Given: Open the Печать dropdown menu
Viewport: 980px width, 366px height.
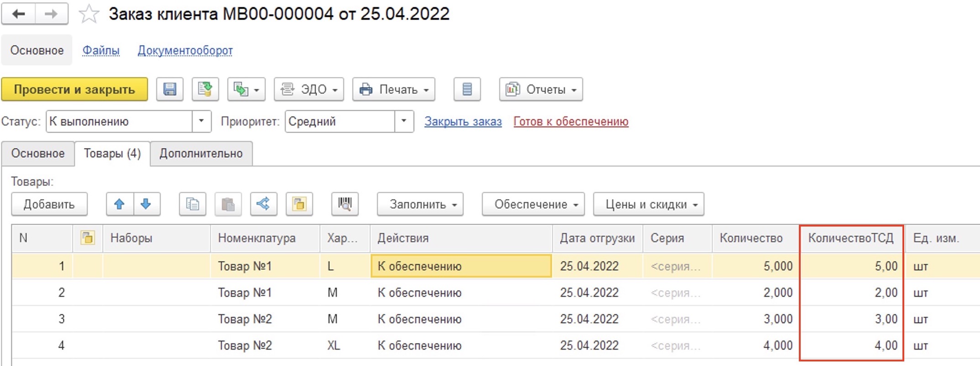Looking at the screenshot, I should pos(394,89).
